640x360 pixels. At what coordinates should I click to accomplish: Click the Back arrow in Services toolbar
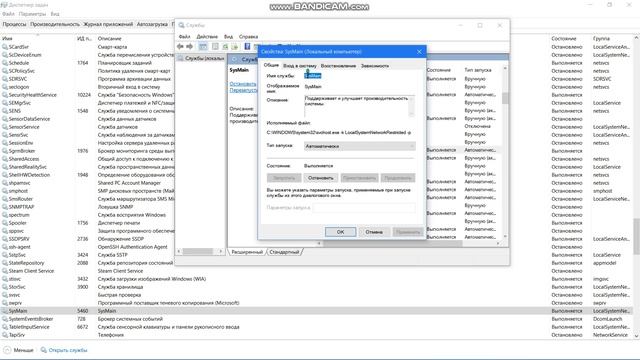click(180, 47)
